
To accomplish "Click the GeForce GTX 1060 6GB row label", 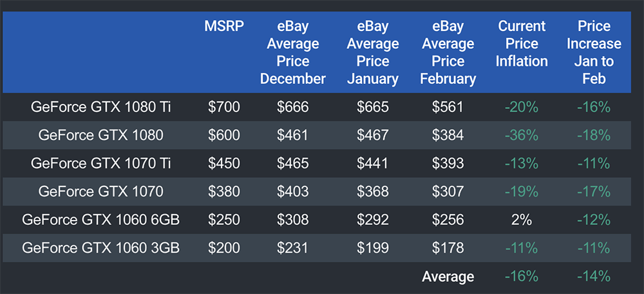I will coord(100,220).
